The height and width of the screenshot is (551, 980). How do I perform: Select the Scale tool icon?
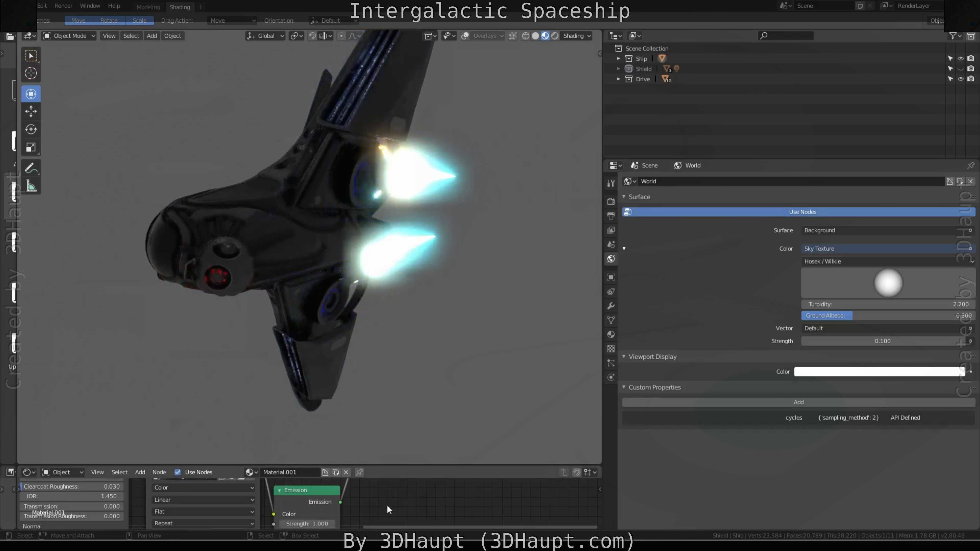31,147
